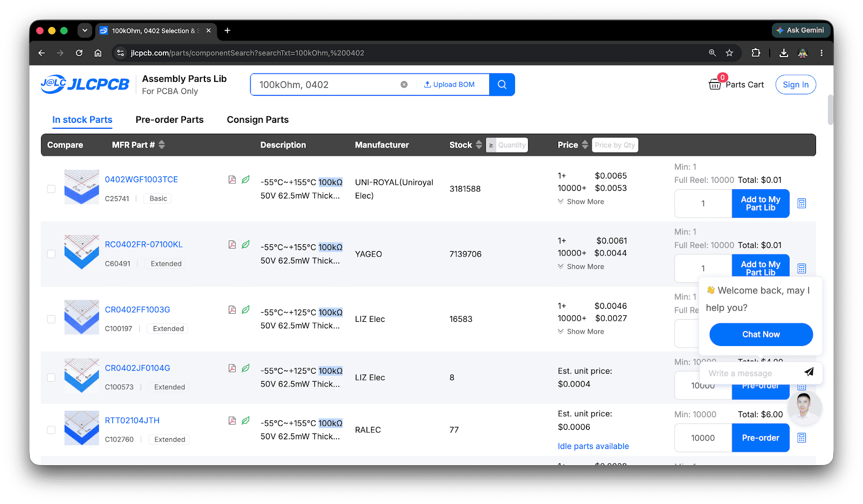The width and height of the screenshot is (863, 504).
Task: Pre-order the RTT02104JTH part
Action: [x=761, y=438]
